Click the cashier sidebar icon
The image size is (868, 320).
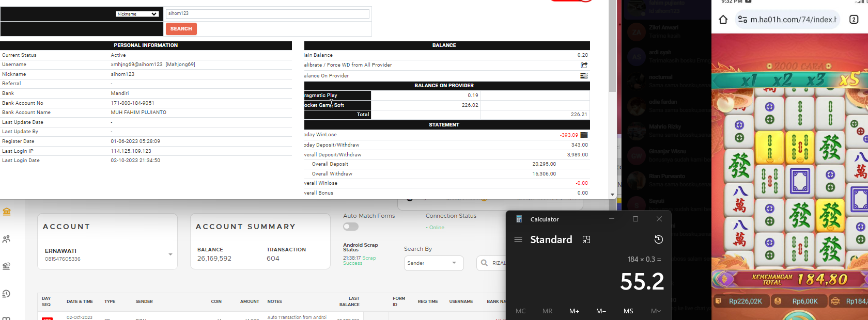[6, 266]
